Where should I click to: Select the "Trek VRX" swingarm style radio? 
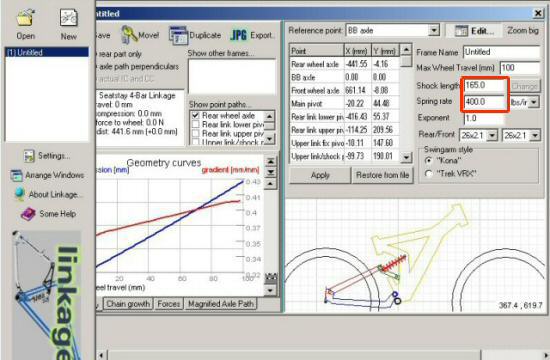coord(428,174)
